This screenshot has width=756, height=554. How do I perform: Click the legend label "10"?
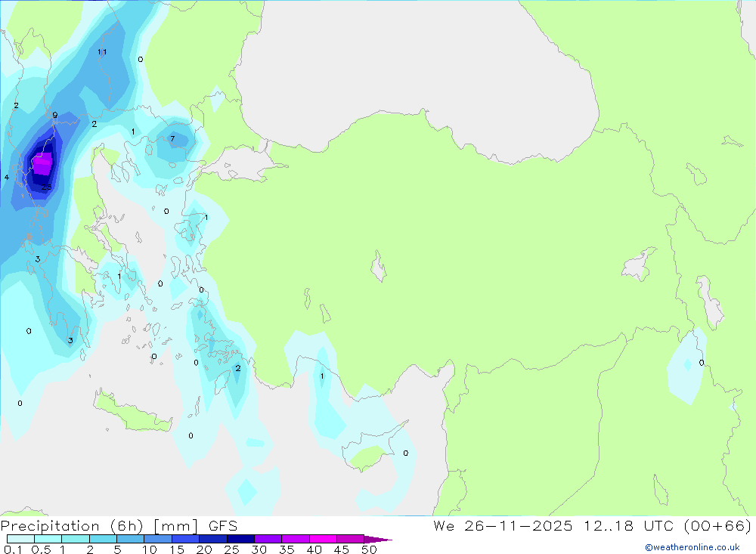[x=150, y=549]
